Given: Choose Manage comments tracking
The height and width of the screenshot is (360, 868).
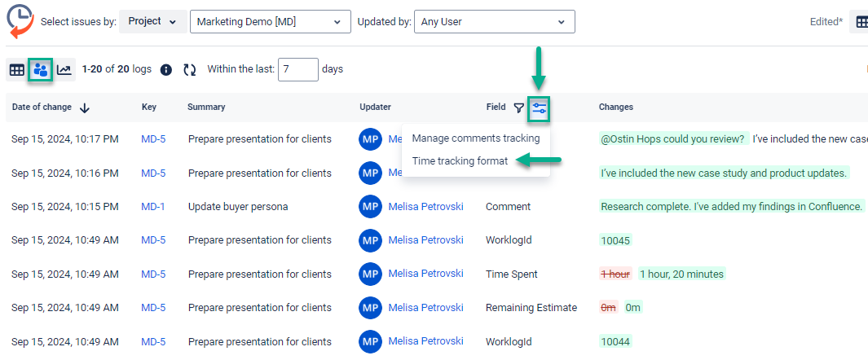Looking at the screenshot, I should tap(476, 138).
